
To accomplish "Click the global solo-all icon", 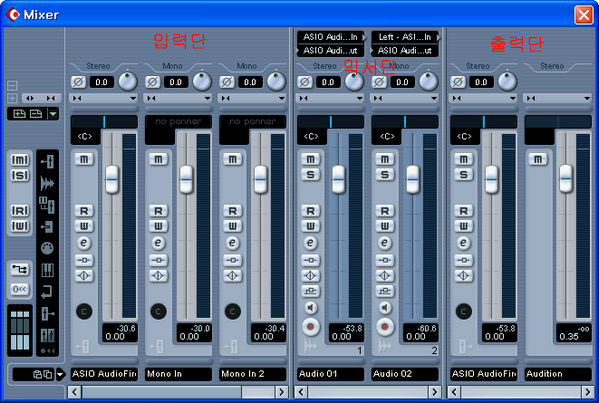I will click(20, 175).
